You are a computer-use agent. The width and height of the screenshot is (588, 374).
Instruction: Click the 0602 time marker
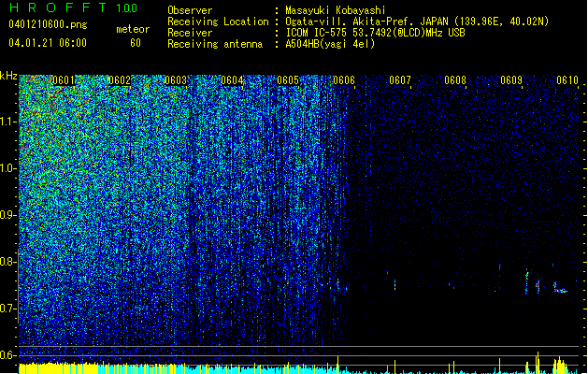[x=120, y=80]
